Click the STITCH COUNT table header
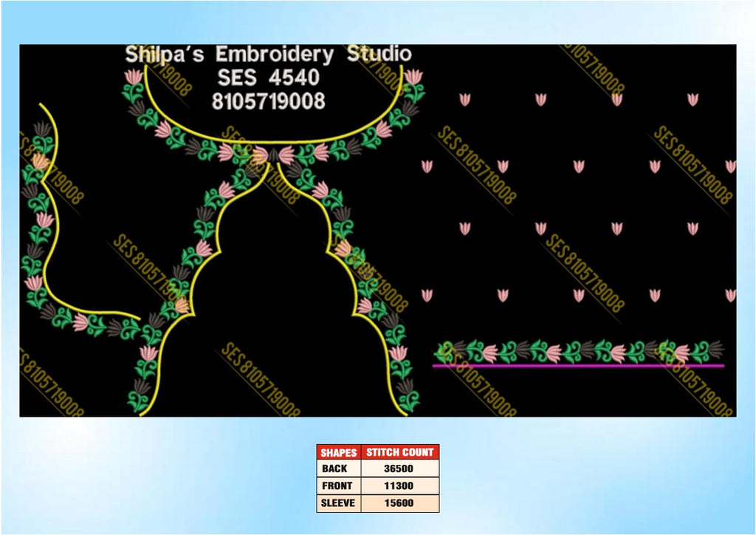The width and height of the screenshot is (756, 535). 400,452
